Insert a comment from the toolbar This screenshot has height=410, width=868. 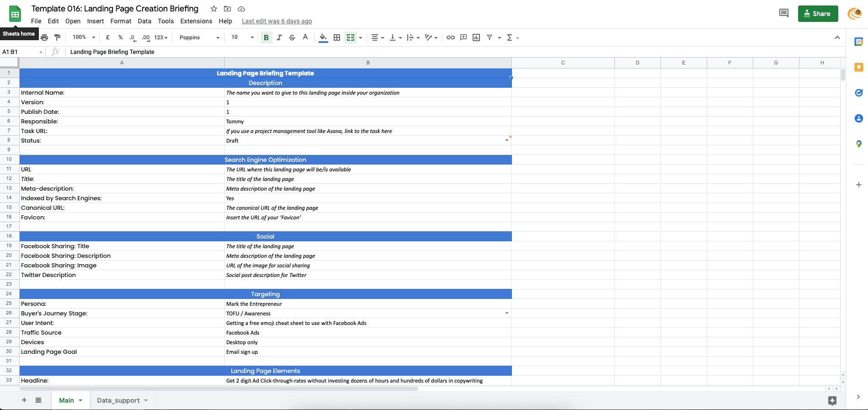coord(463,37)
